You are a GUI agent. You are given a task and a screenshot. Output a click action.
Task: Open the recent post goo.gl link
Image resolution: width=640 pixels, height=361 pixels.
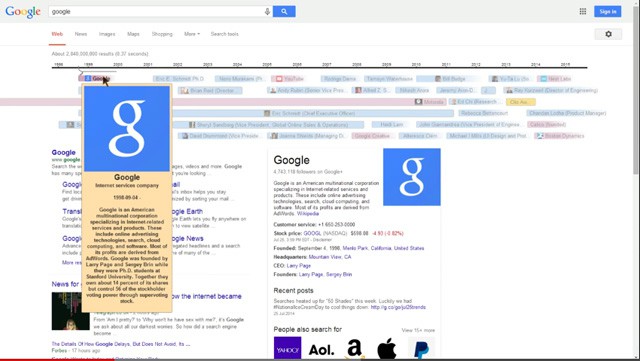point(398,307)
